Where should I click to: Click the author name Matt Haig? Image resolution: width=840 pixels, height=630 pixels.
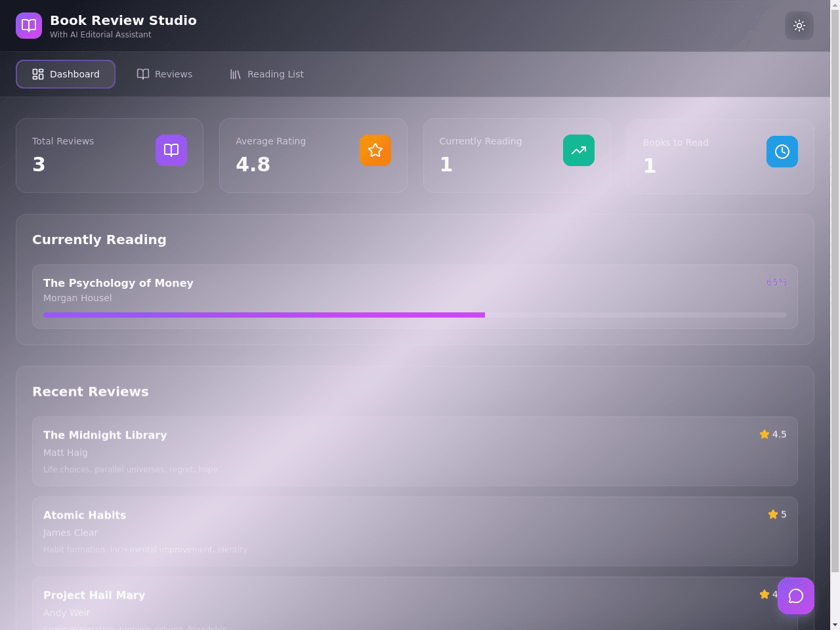66,453
